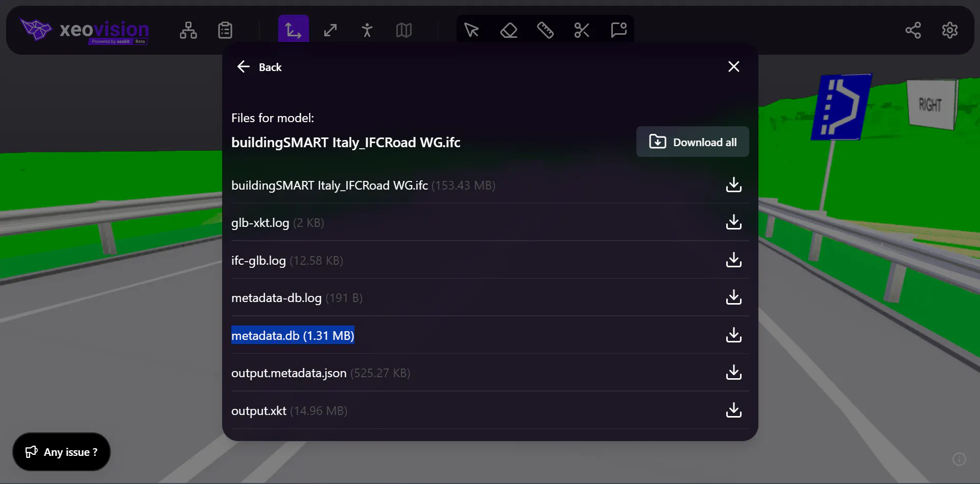Click the diagonal expand arrows icon
Image resolution: width=980 pixels, height=484 pixels.
(330, 30)
